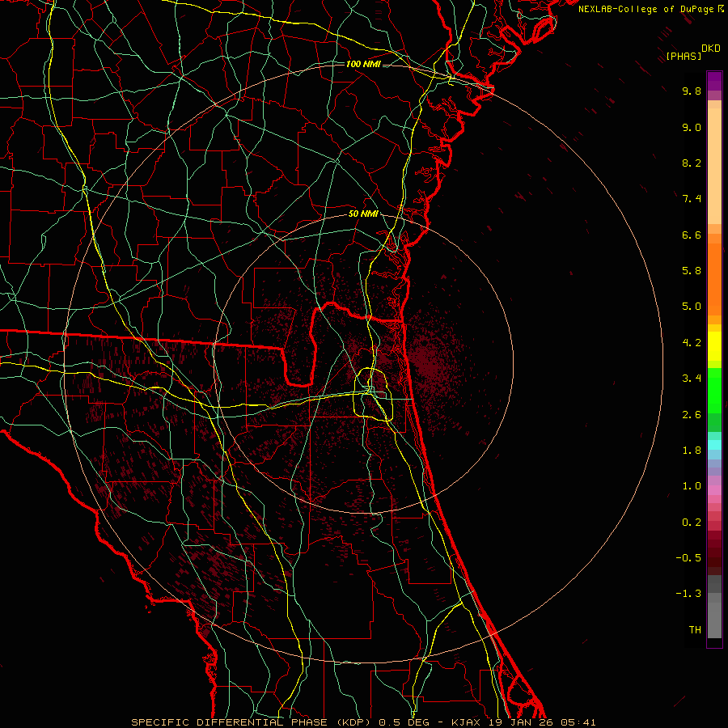Click the TH threshold label
The width and height of the screenshot is (728, 728).
(695, 630)
